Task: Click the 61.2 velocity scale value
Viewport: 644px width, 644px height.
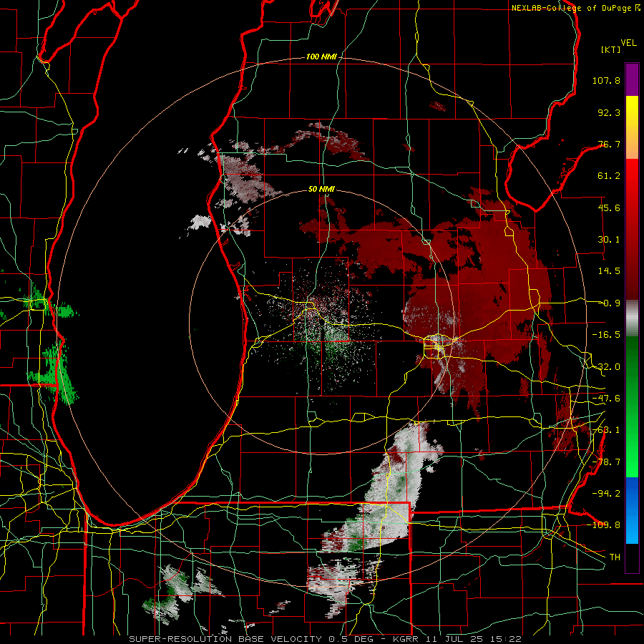Action: tap(609, 176)
